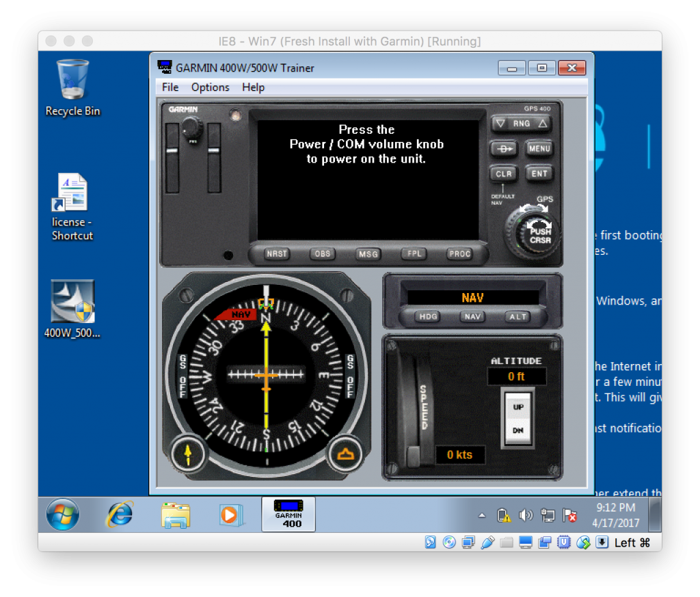Image resolution: width=700 pixels, height=597 pixels.
Task: Click the VirtualBox optical disc status icon
Action: click(449, 542)
